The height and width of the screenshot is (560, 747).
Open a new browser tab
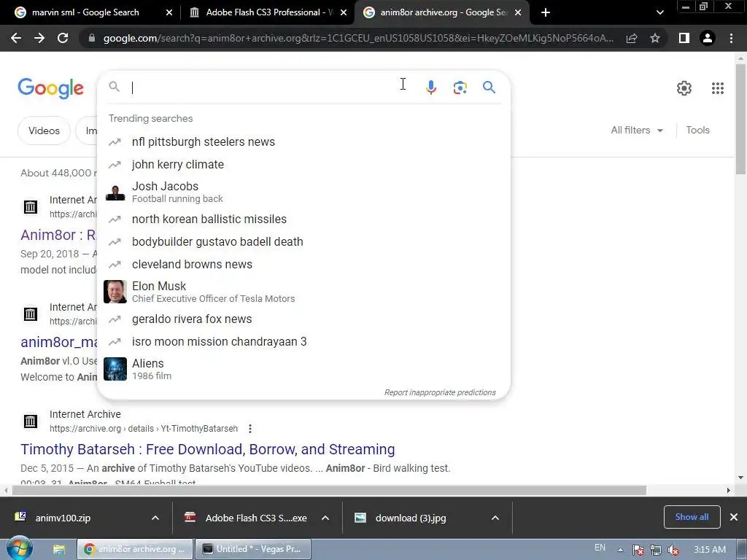pos(546,12)
